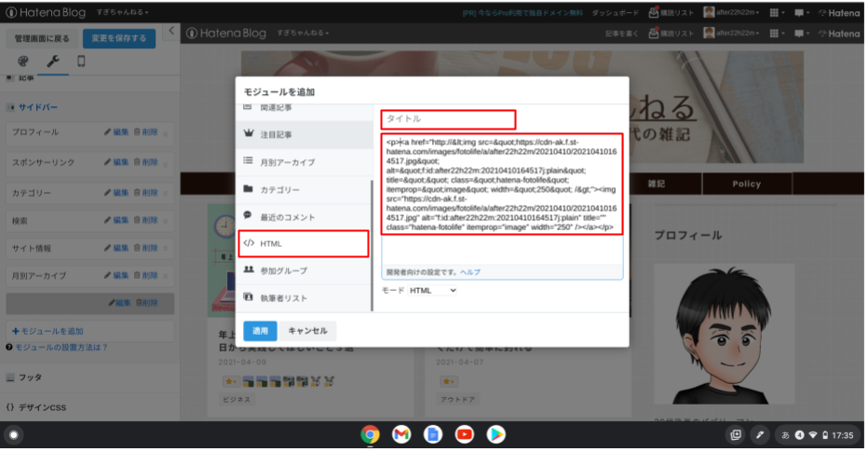The width and height of the screenshot is (868, 452).
Task: Delete the プロフィール module
Action: tap(145, 132)
